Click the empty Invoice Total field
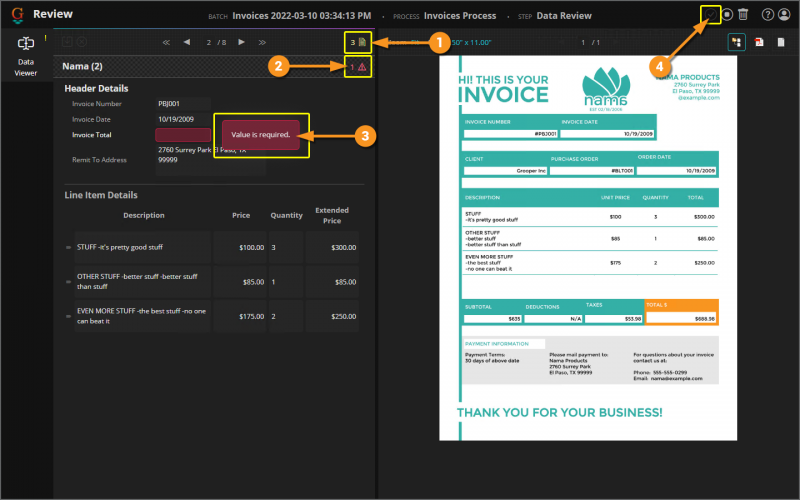This screenshot has width=800, height=500. point(182,135)
